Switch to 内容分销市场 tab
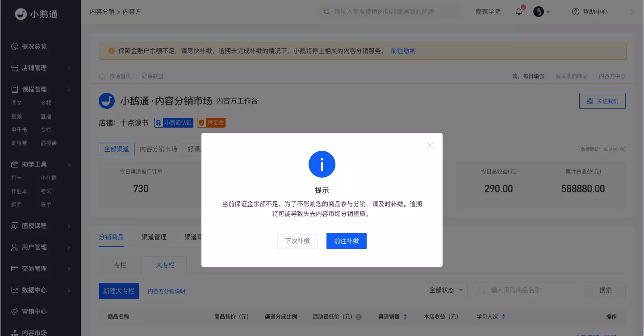This screenshot has width=644, height=336. (x=159, y=149)
